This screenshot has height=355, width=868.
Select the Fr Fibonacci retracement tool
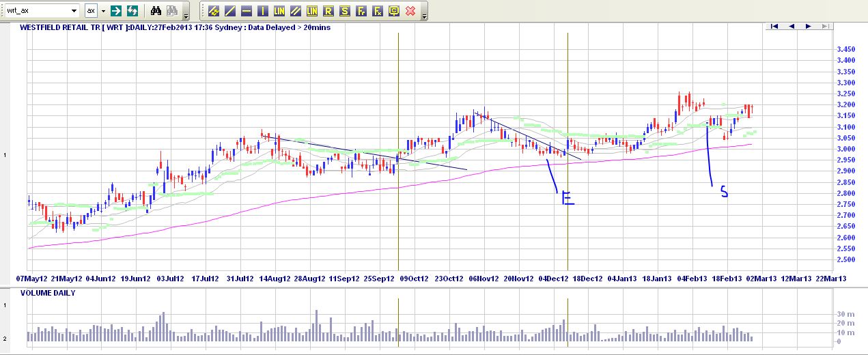361,11
